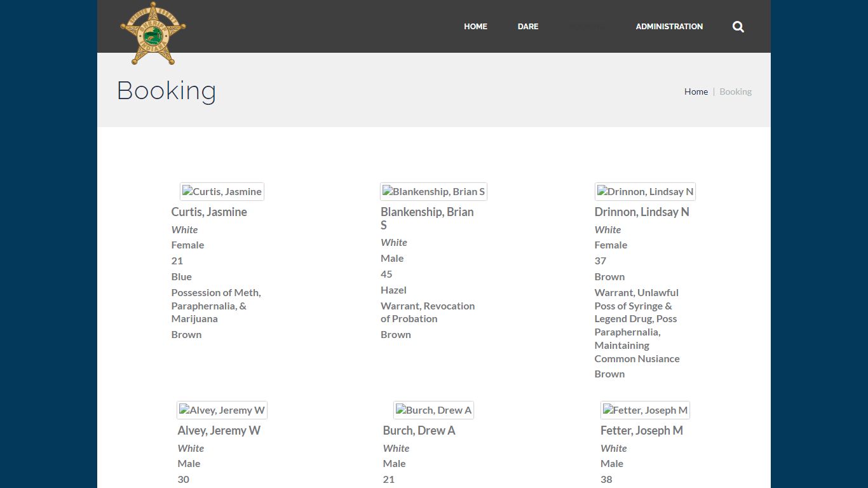The width and height of the screenshot is (868, 488).
Task: Click the Drinnon, Lindsay N name heading
Action: point(642,212)
